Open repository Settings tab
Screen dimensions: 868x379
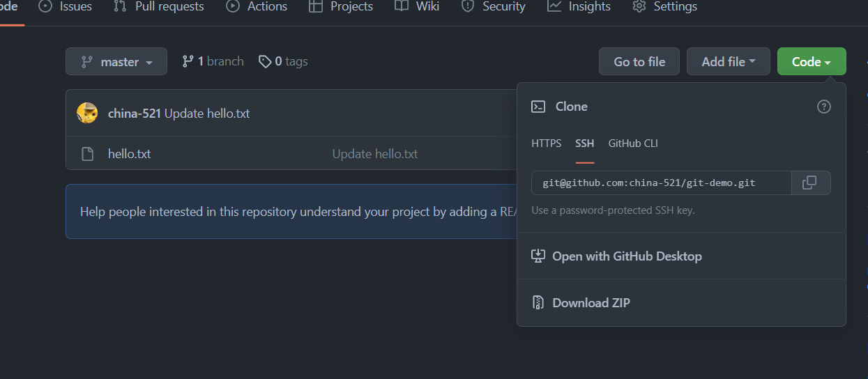click(664, 6)
